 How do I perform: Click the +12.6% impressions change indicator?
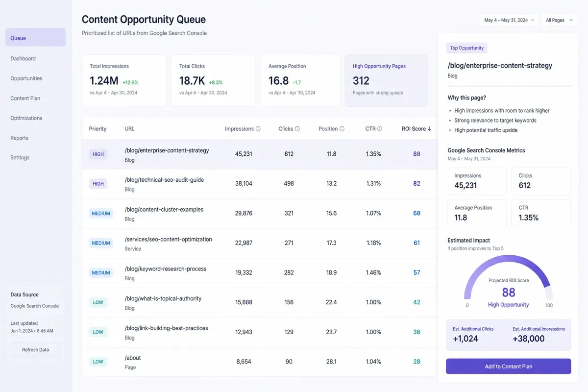[x=130, y=82]
